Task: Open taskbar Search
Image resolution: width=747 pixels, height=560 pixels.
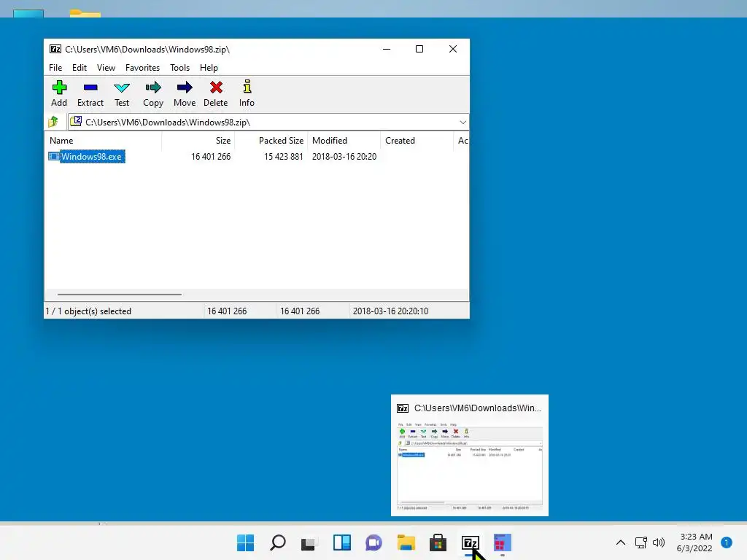Action: click(x=278, y=542)
